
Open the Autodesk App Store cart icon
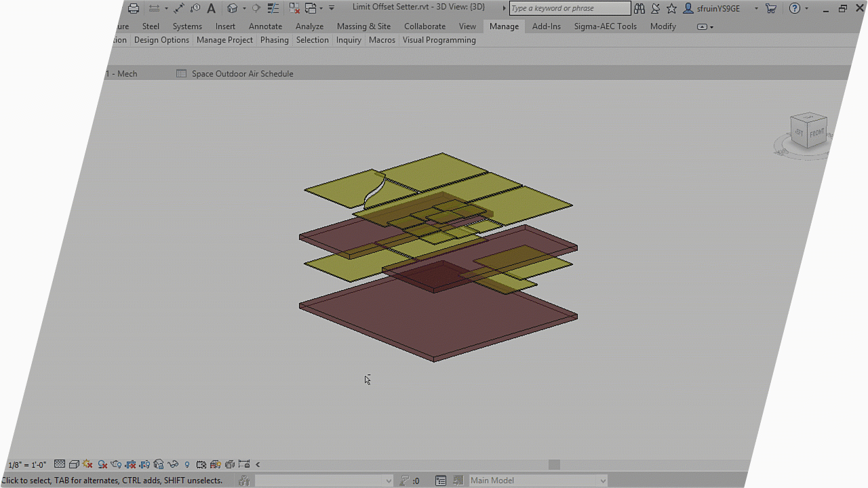pyautogui.click(x=771, y=9)
